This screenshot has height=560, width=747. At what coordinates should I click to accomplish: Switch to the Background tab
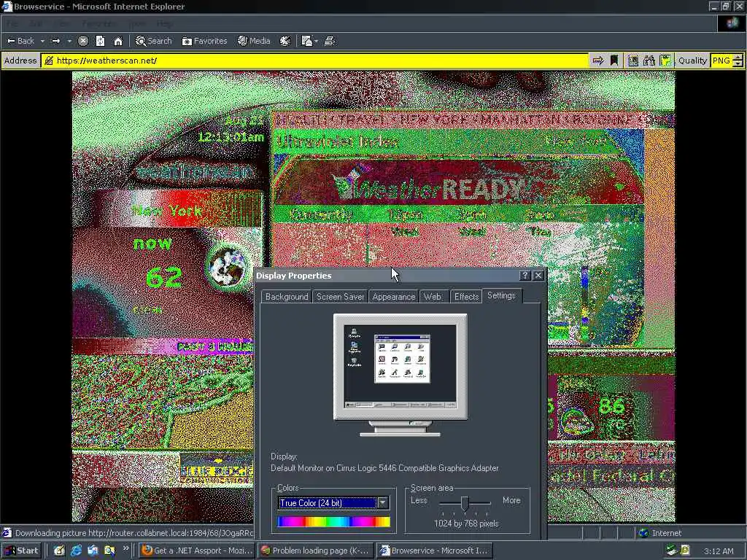[x=286, y=297]
